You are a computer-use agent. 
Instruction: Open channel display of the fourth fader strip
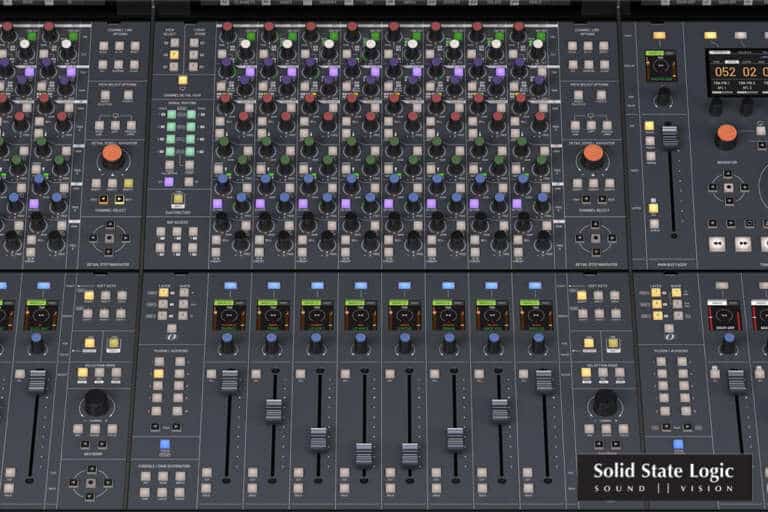point(360,315)
